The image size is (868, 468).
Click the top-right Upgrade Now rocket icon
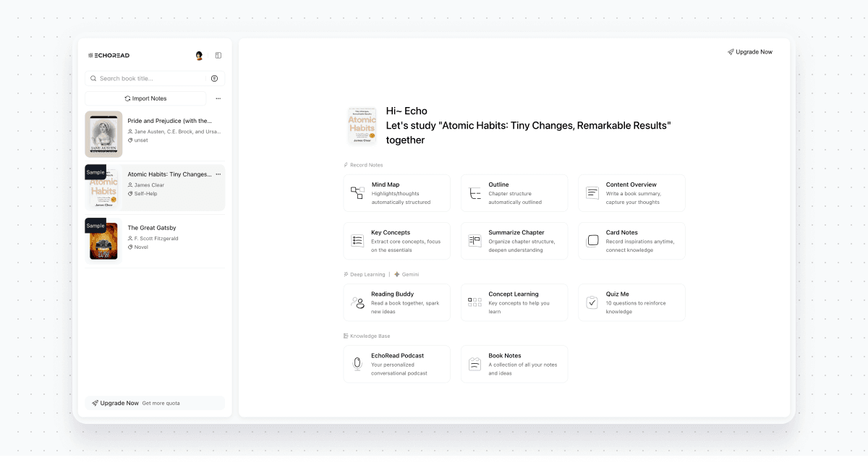point(731,52)
